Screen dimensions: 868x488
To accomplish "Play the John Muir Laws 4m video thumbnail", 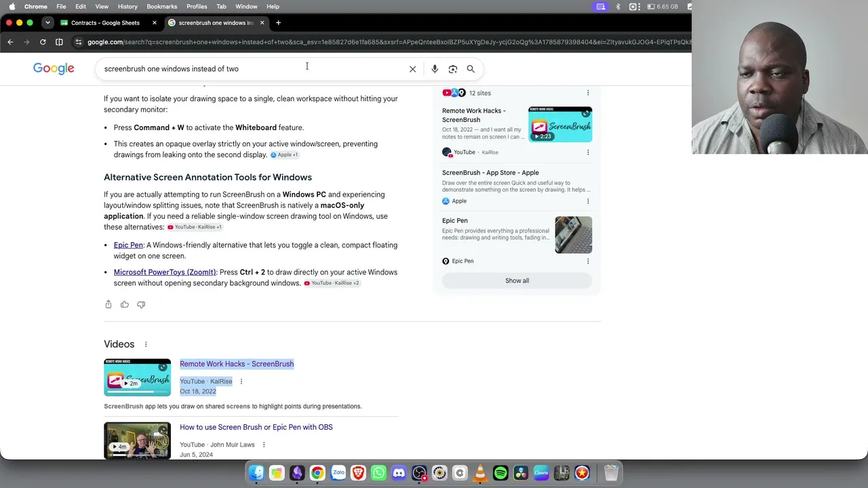I will coord(137,441).
